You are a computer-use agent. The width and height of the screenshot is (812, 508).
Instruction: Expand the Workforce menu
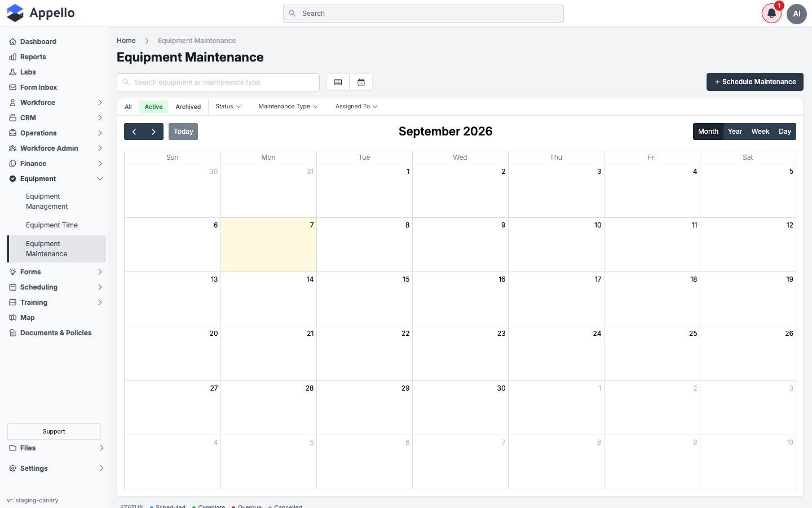[56, 103]
